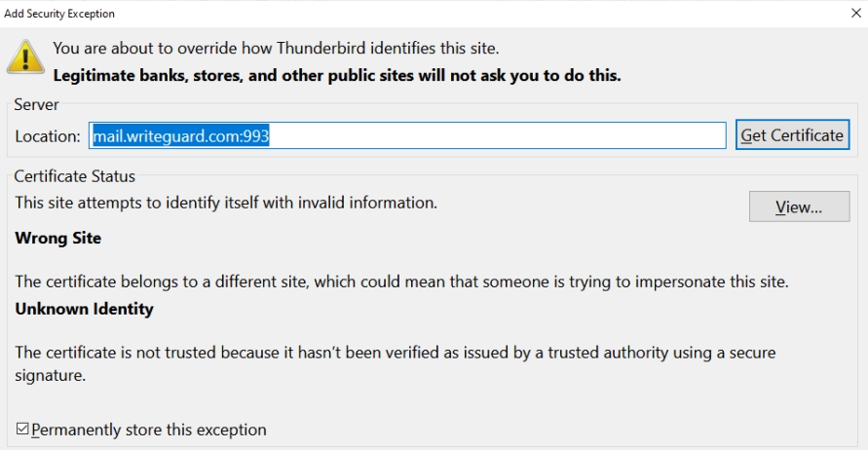Viewport: 868px width, 450px height.
Task: Open certificate details with the View button
Action: 799,206
